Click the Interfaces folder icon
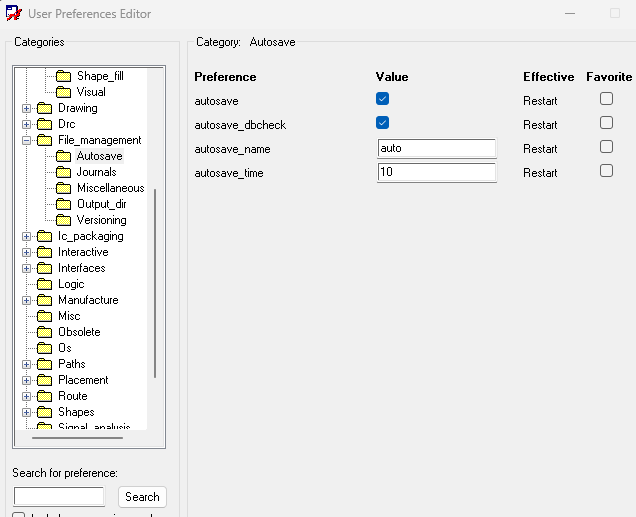The image size is (636, 517). (45, 268)
